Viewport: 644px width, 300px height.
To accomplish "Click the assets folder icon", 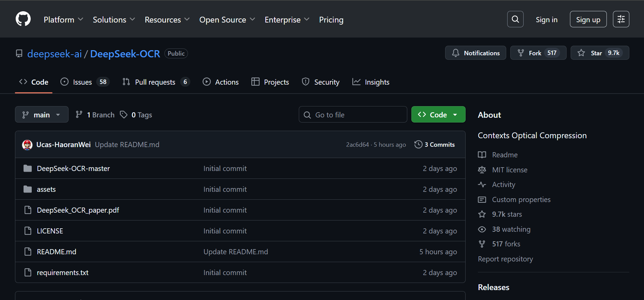I will tap(28, 189).
